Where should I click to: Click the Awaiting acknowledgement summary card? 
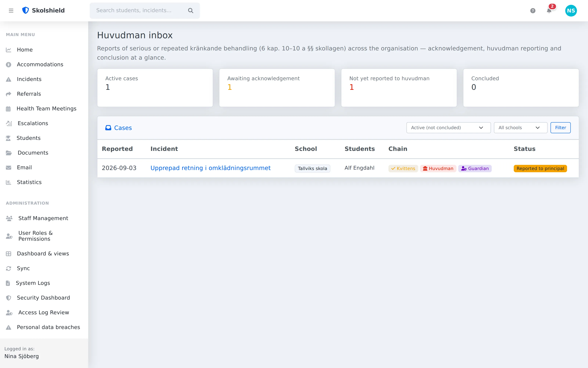(277, 88)
